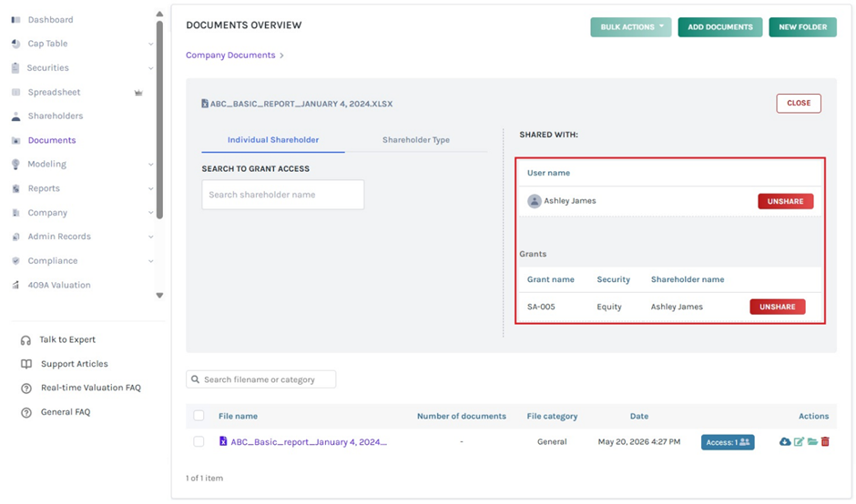Expand the Cap Table menu chevron

150,45
